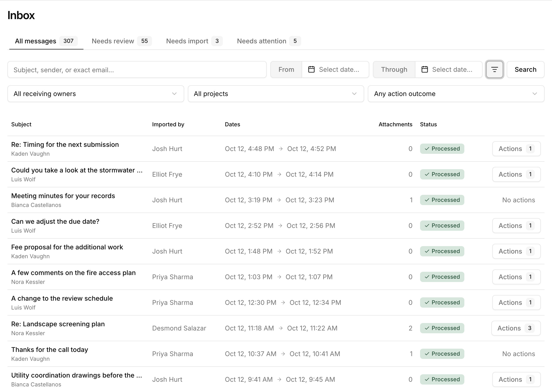Open Actions 3 for Re: Landscape screening plan
This screenshot has width=552, height=392.
(x=516, y=328)
